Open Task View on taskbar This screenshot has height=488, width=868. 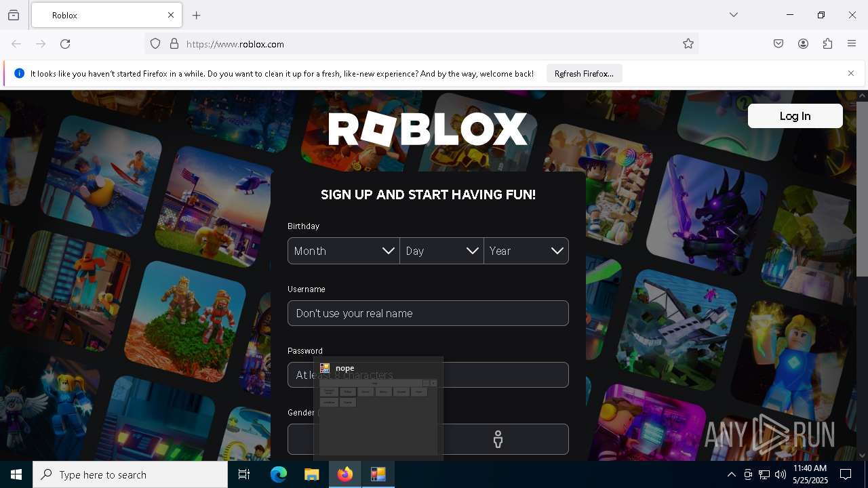tap(244, 474)
